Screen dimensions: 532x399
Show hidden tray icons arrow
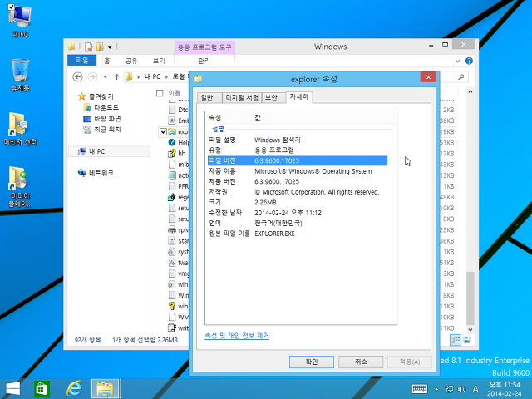coord(436,389)
